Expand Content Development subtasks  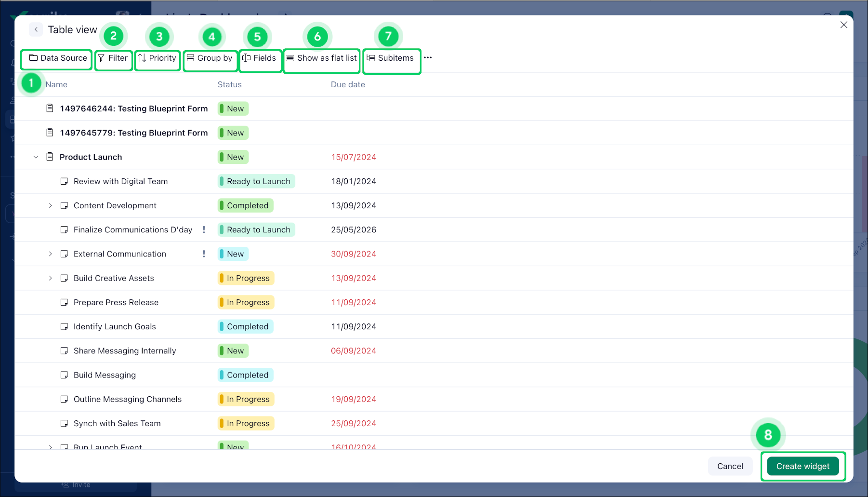pos(51,205)
